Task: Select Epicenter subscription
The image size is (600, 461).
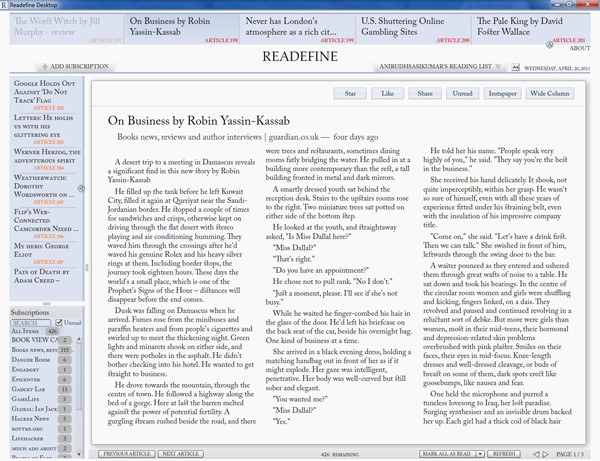Action: (41, 380)
